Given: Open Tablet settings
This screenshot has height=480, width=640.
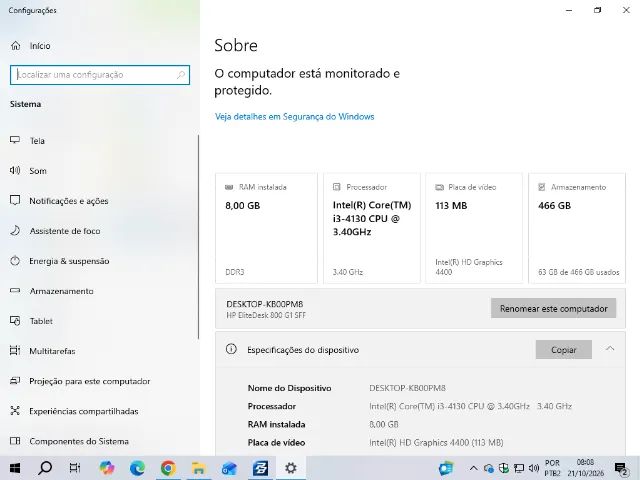Looking at the screenshot, I should point(41,321).
